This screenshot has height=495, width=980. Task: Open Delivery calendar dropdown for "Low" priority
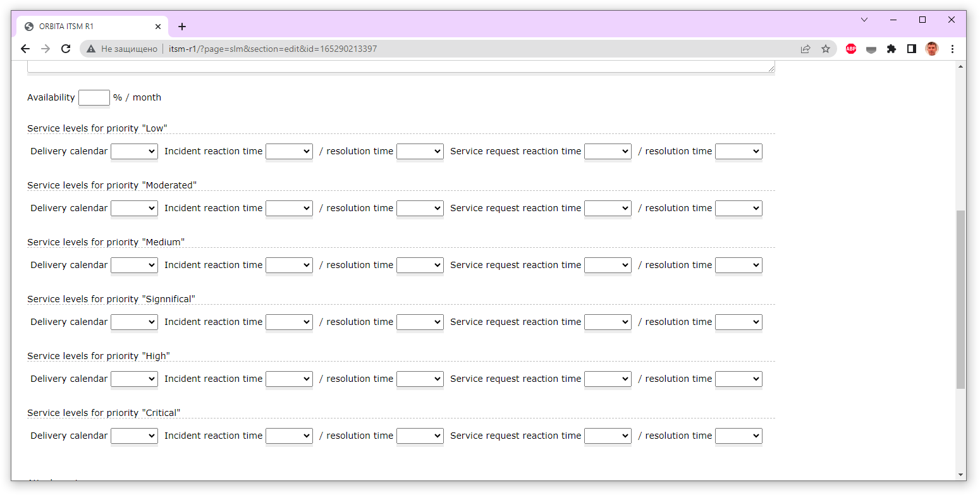[134, 151]
